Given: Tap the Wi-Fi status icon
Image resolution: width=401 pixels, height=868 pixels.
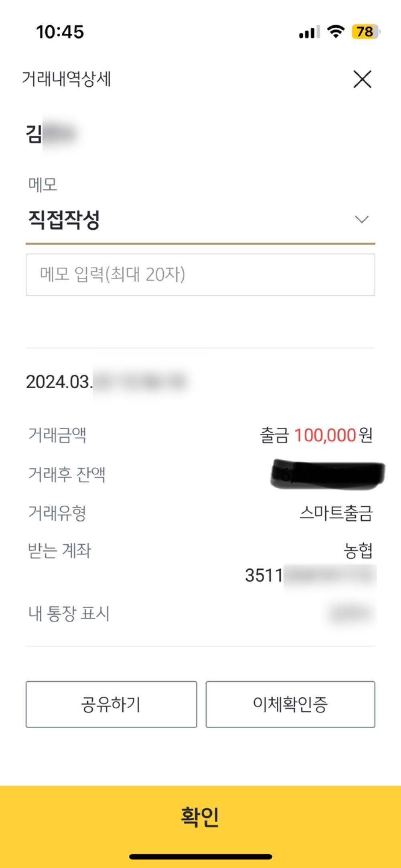Looking at the screenshot, I should click(336, 31).
